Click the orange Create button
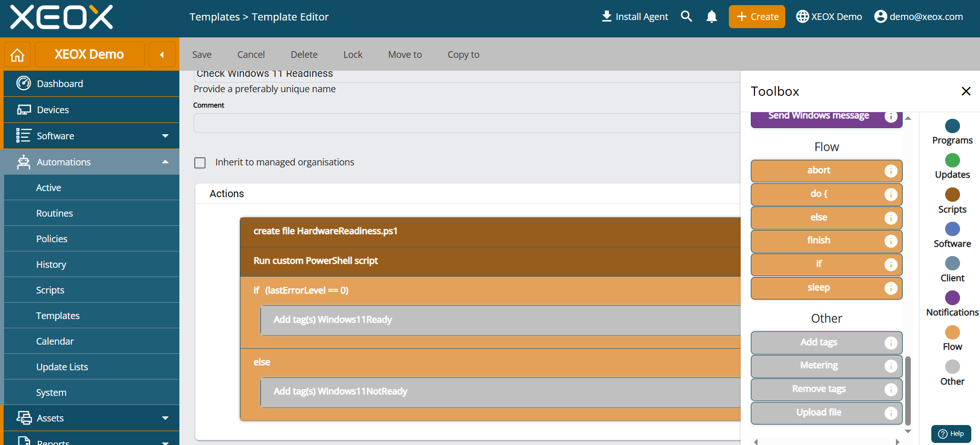The height and width of the screenshot is (445, 980). click(757, 16)
